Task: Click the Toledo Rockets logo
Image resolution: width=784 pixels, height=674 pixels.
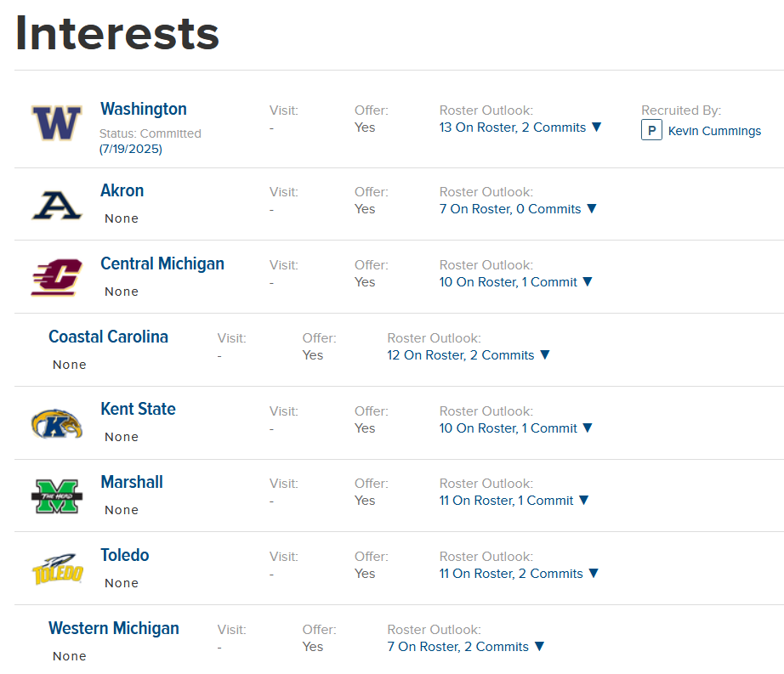Action: (x=57, y=569)
